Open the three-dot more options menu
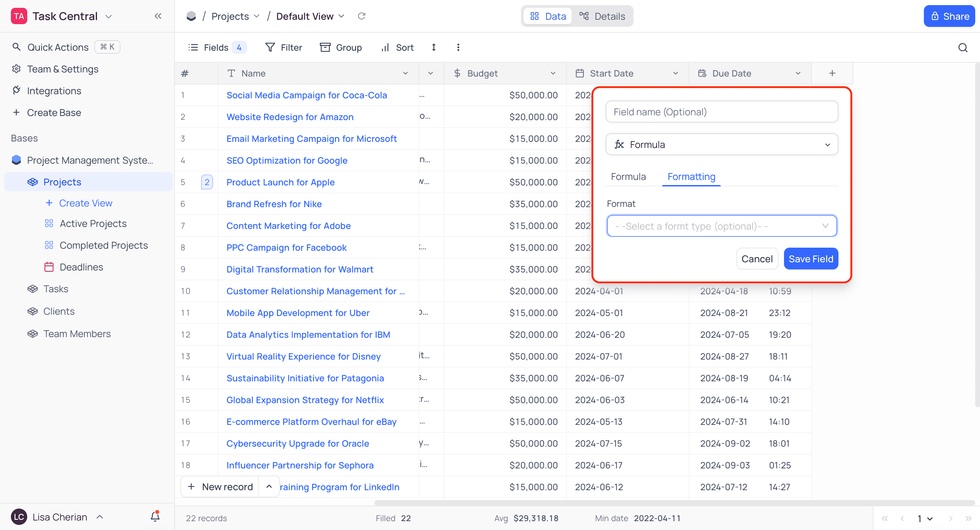Viewport: 980px width, 530px height. pos(458,48)
